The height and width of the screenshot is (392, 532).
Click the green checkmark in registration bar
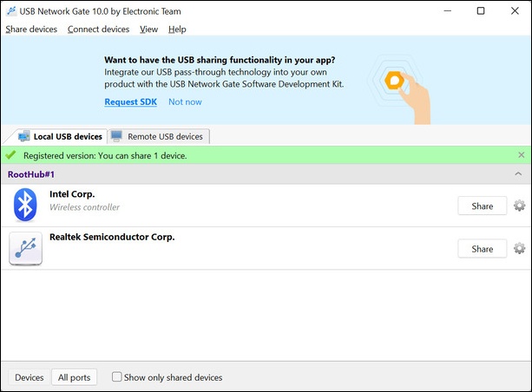click(x=11, y=155)
